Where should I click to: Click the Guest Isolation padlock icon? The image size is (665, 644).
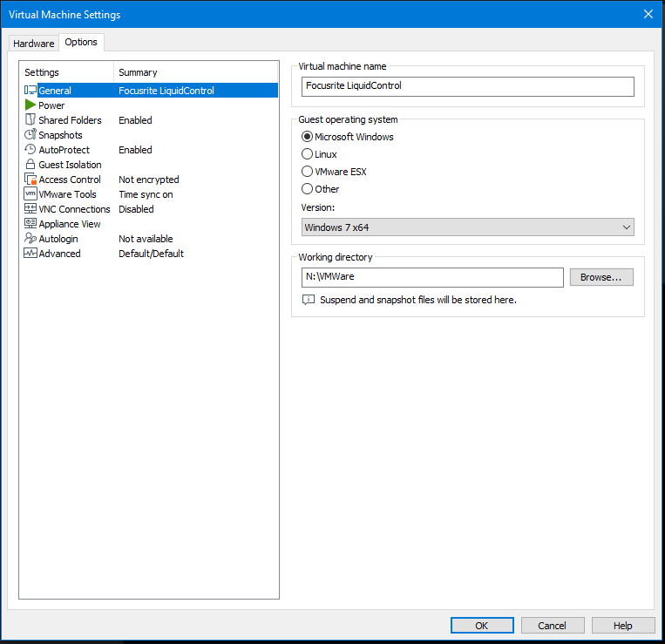(x=31, y=165)
